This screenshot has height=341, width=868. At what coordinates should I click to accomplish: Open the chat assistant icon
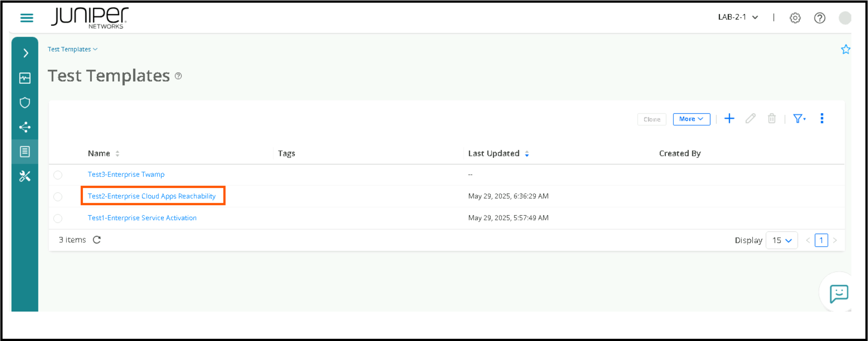839,294
